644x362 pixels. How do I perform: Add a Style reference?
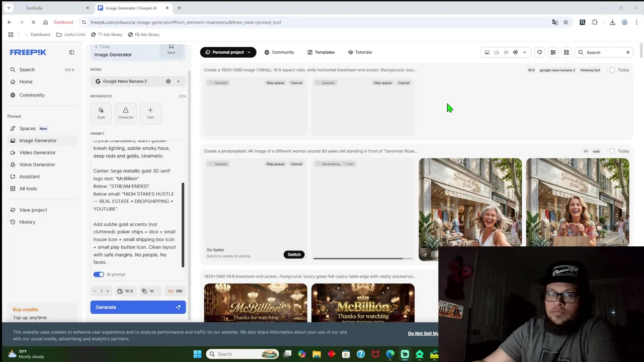point(101,113)
